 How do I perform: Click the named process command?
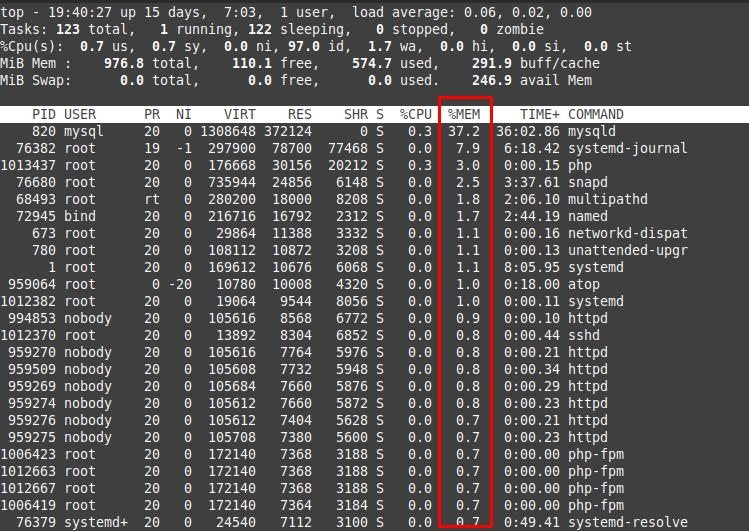pyautogui.click(x=588, y=216)
